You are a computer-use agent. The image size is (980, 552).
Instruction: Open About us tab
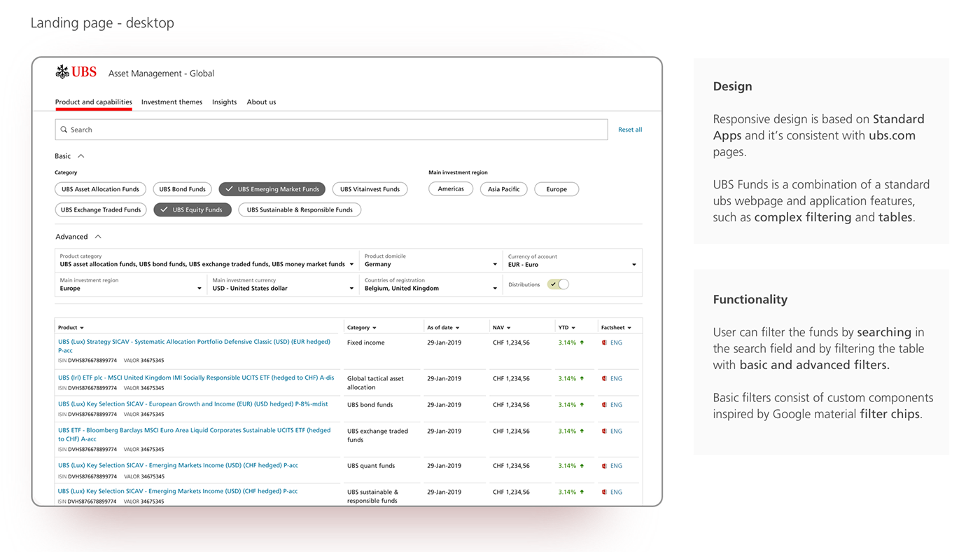(x=261, y=102)
